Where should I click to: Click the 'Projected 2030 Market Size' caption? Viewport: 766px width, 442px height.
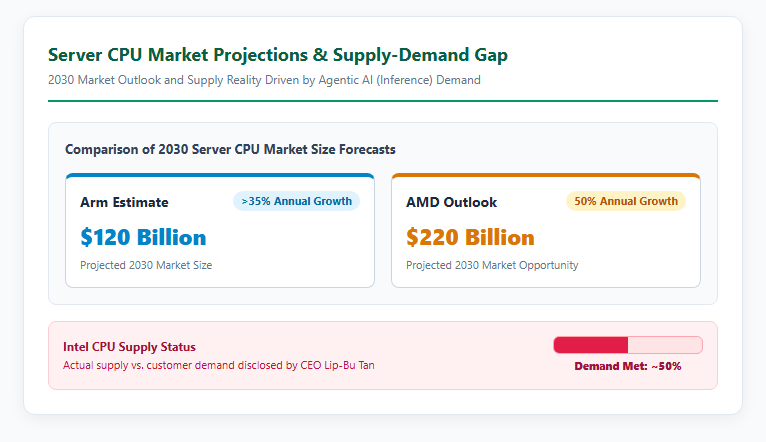[146, 265]
